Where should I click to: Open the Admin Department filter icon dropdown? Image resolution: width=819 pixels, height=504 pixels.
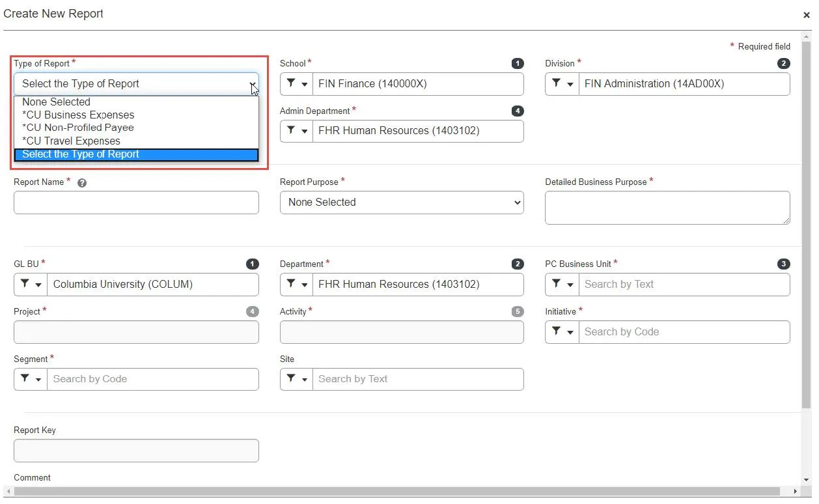tap(296, 131)
